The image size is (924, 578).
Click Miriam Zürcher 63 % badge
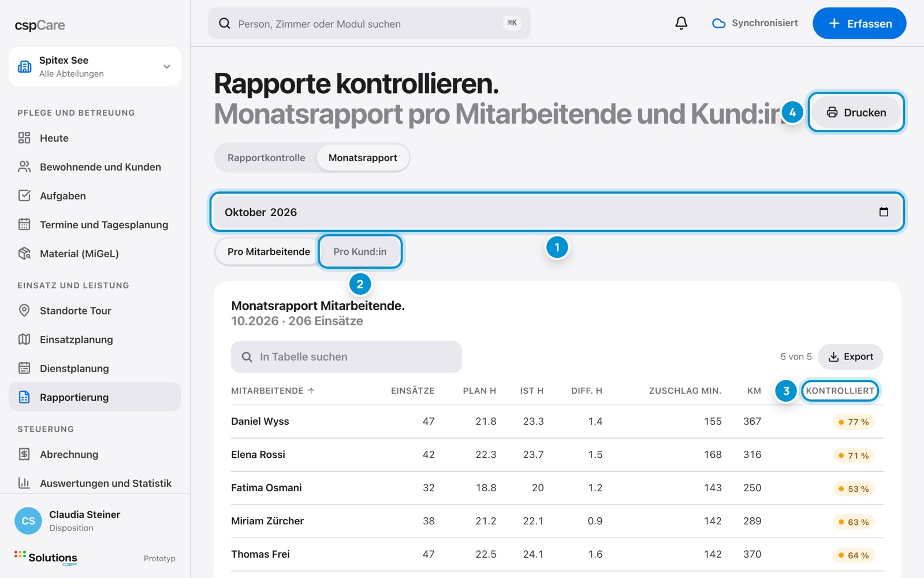click(x=854, y=522)
